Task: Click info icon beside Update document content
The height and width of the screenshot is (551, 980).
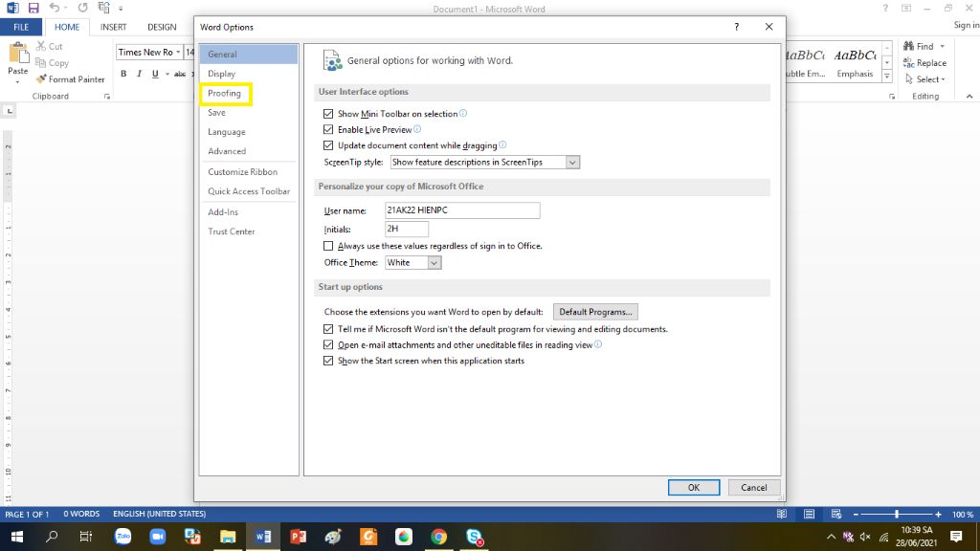Action: (502, 145)
